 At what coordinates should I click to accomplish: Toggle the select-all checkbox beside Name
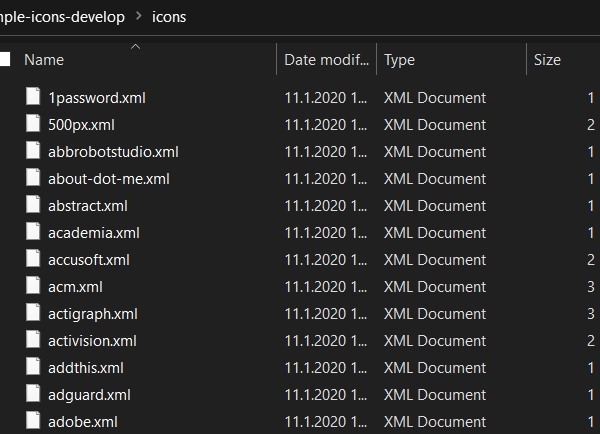[x=5, y=59]
